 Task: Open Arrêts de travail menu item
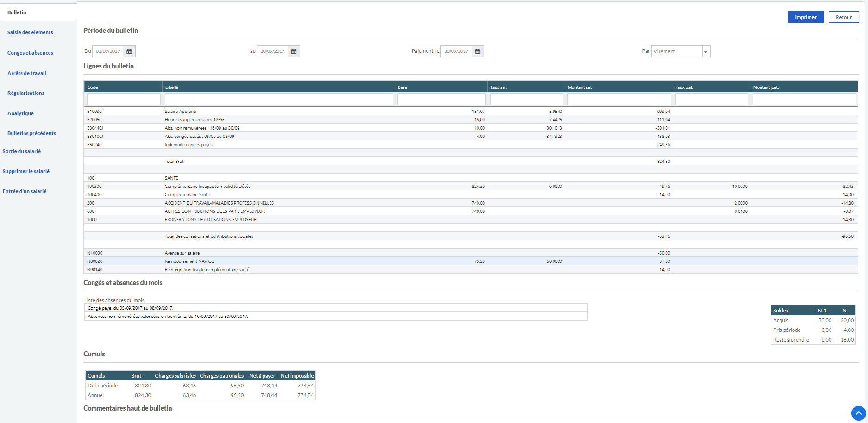pyautogui.click(x=27, y=73)
